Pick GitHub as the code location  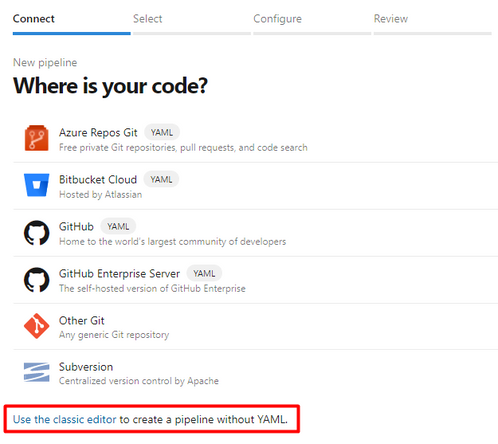tap(76, 226)
